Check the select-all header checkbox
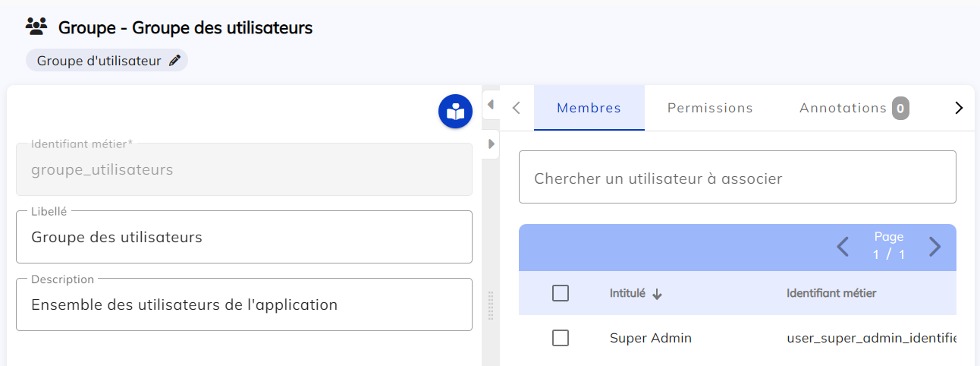980x366 pixels. coord(561,293)
